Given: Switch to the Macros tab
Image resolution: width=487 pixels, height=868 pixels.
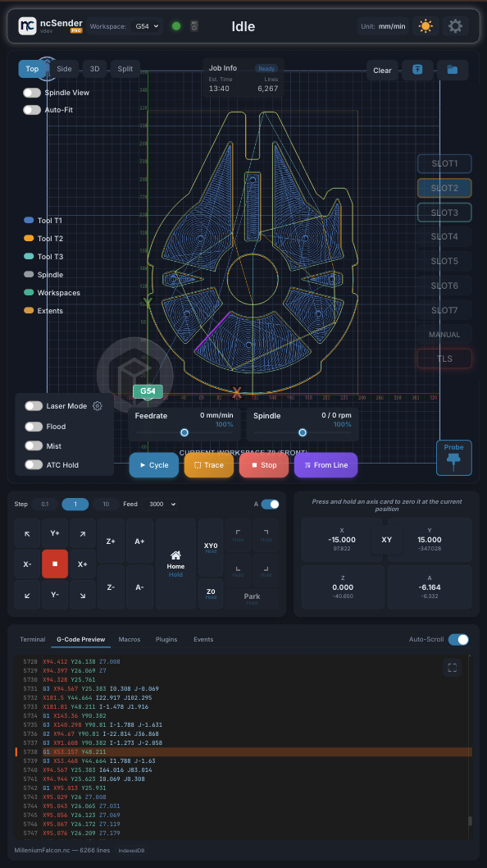Looking at the screenshot, I should coord(130,639).
